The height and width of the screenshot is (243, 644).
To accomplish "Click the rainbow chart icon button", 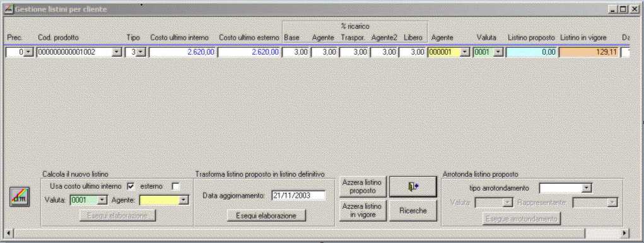I will tap(20, 198).
